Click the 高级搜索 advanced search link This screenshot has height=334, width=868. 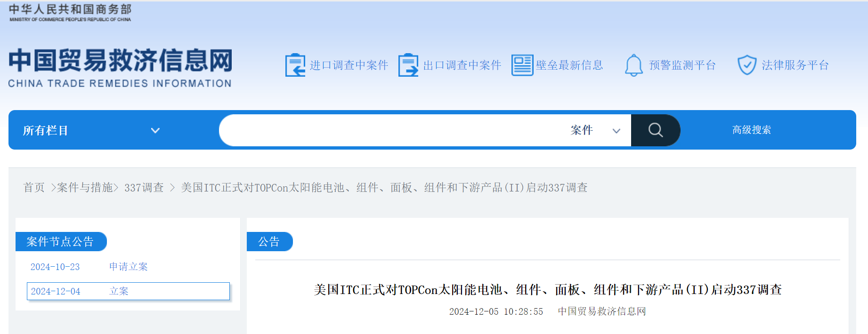point(751,130)
